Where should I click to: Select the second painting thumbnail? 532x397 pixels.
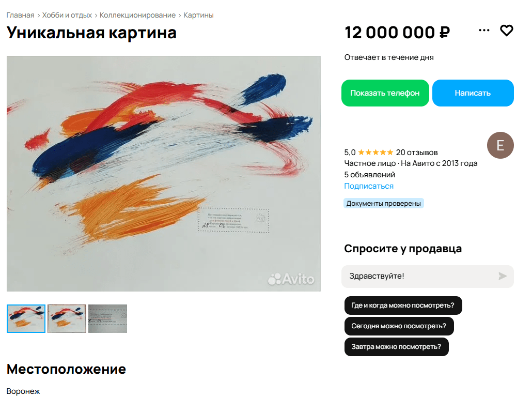coord(67,318)
